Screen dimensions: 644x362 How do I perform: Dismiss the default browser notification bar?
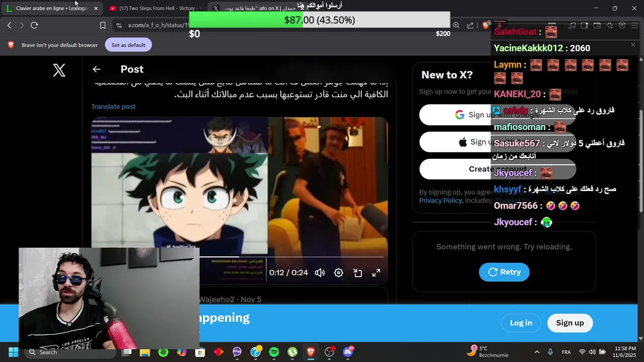633,45
